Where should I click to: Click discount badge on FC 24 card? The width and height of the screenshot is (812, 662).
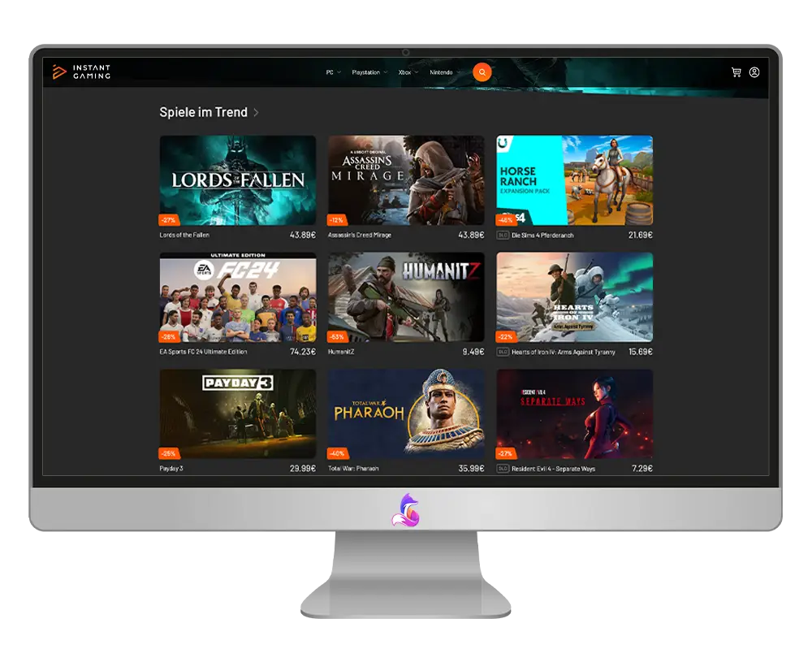pos(168,337)
